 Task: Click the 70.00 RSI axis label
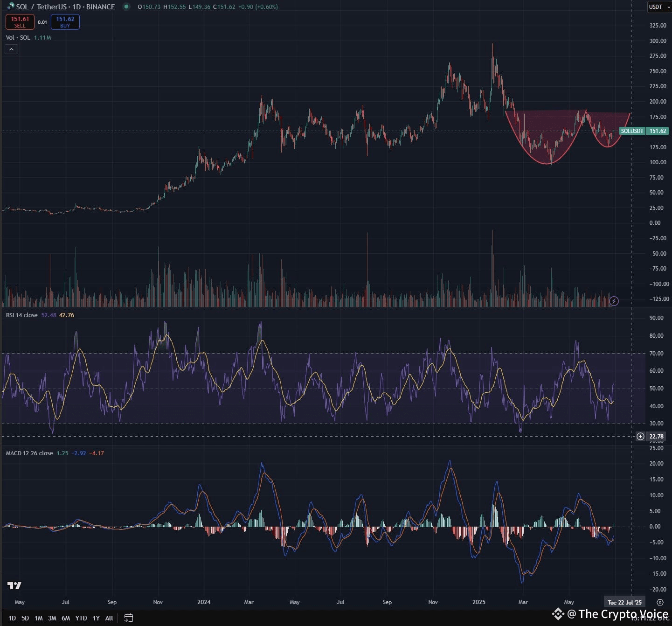(656, 354)
